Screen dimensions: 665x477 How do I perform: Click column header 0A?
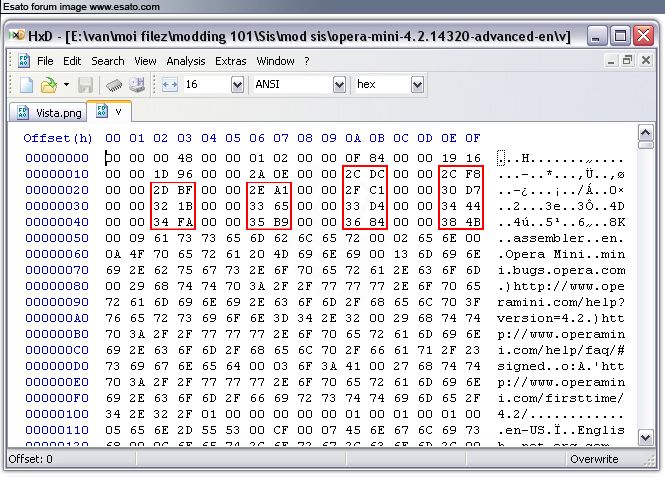pyautogui.click(x=353, y=138)
